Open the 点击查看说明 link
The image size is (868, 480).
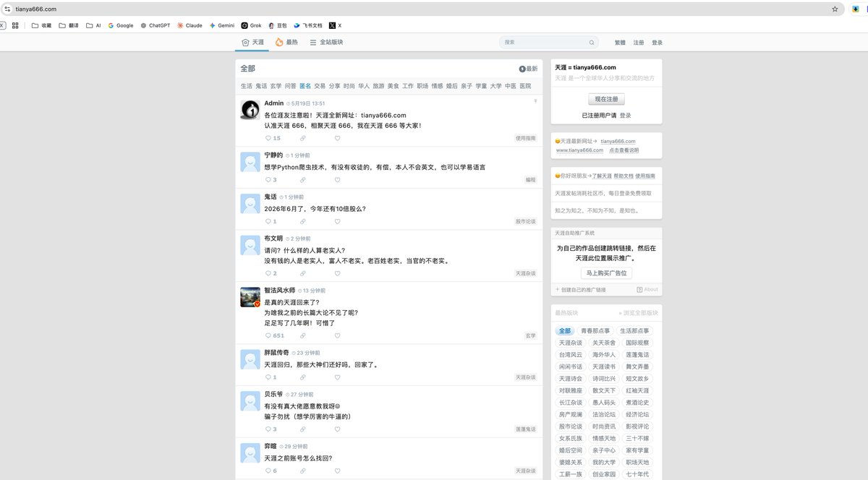(624, 150)
